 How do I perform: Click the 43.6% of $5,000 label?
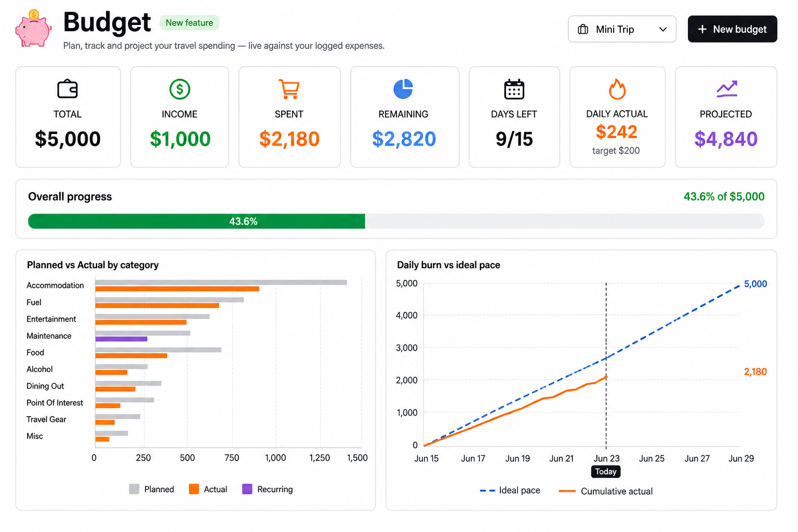[724, 196]
